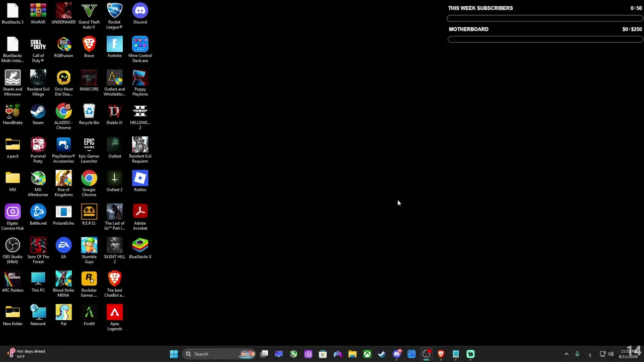The height and width of the screenshot is (362, 644).
Task: Toggle the microphone icon in the system tray
Action: tap(577, 354)
